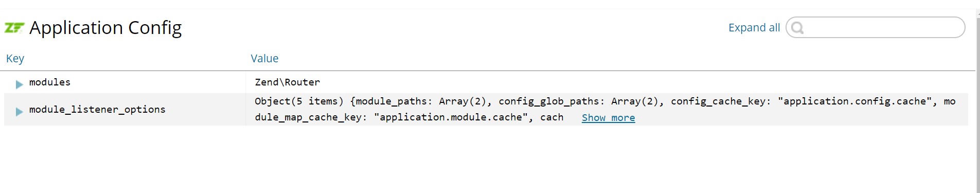Expand the modules row arrow

(x=19, y=84)
